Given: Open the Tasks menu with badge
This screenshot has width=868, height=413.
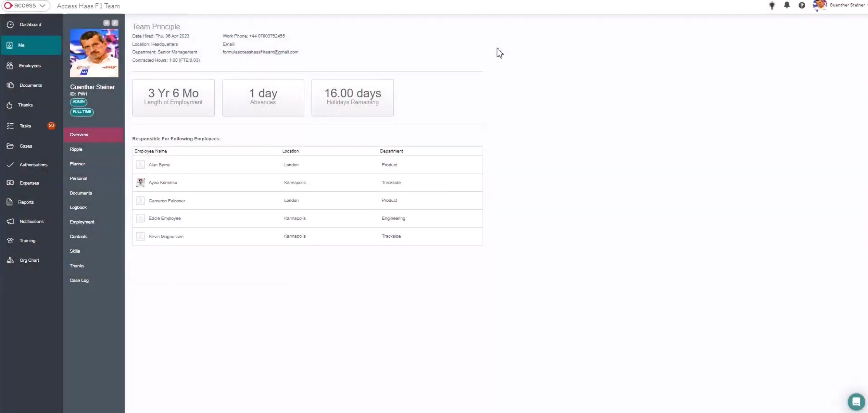Looking at the screenshot, I should click(x=25, y=126).
